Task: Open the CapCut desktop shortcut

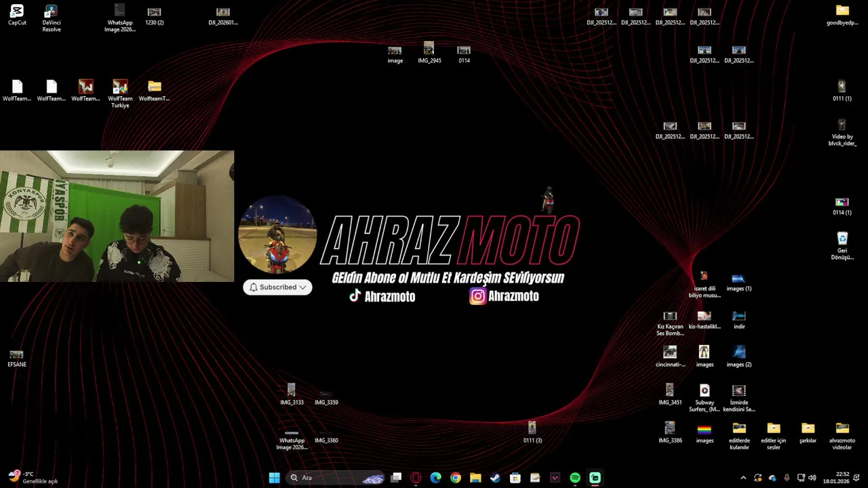Action: pyautogui.click(x=17, y=15)
